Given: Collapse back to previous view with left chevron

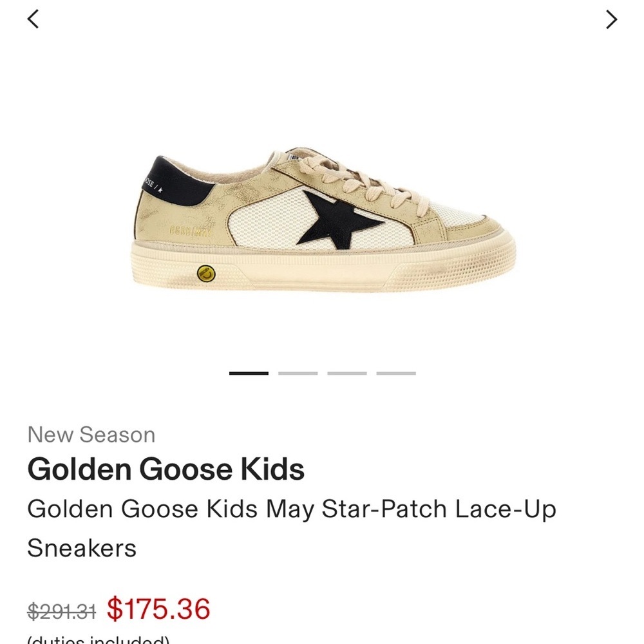Looking at the screenshot, I should click(x=33, y=19).
